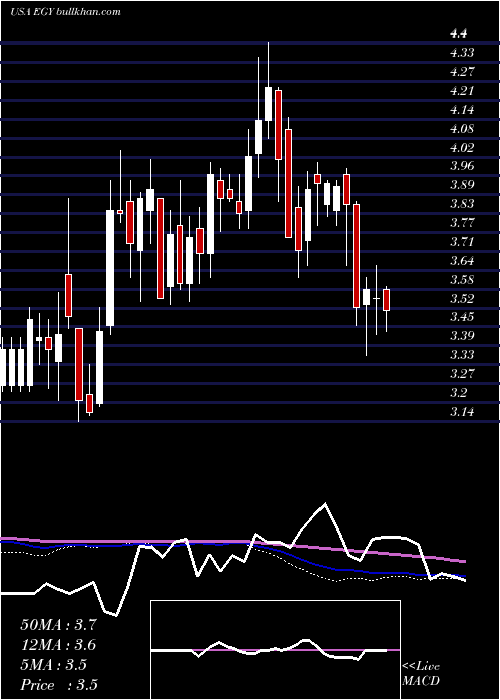Screen dimensions: 500x700
Task: Click the 3.77 price axis label
Action: point(462,223)
